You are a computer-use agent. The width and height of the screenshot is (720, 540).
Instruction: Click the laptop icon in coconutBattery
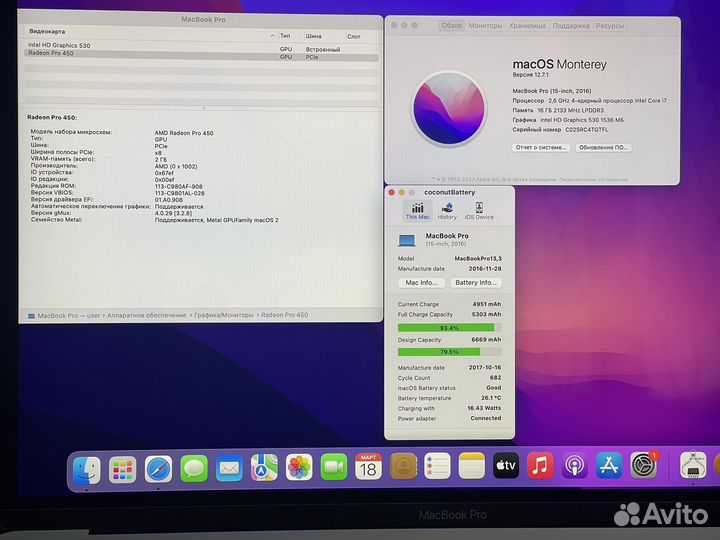coord(407,240)
